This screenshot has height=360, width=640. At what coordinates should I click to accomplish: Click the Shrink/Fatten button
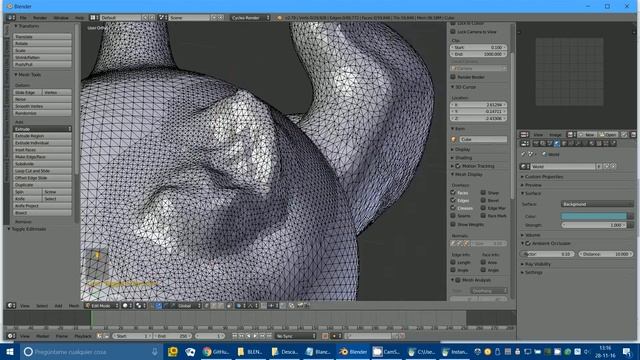click(42, 58)
